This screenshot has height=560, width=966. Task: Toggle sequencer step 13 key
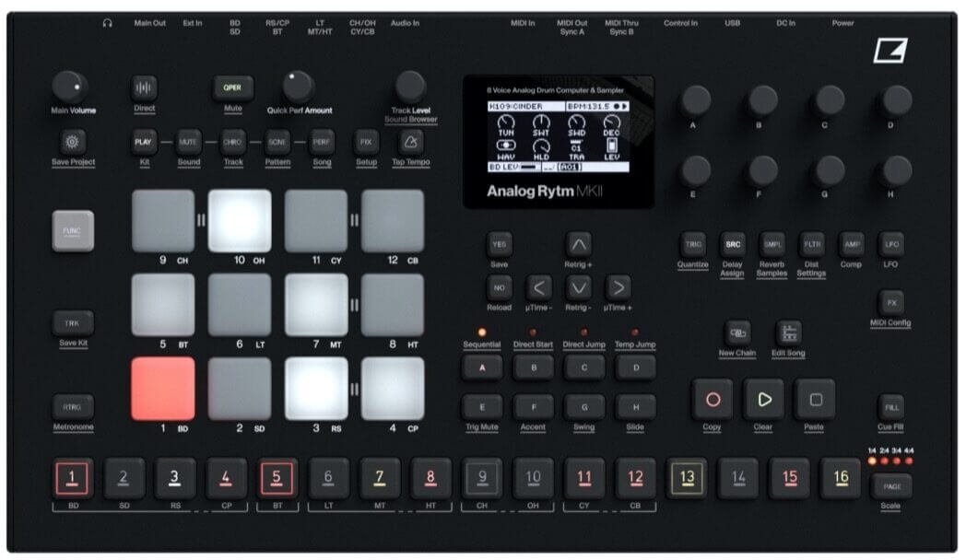pos(687,477)
